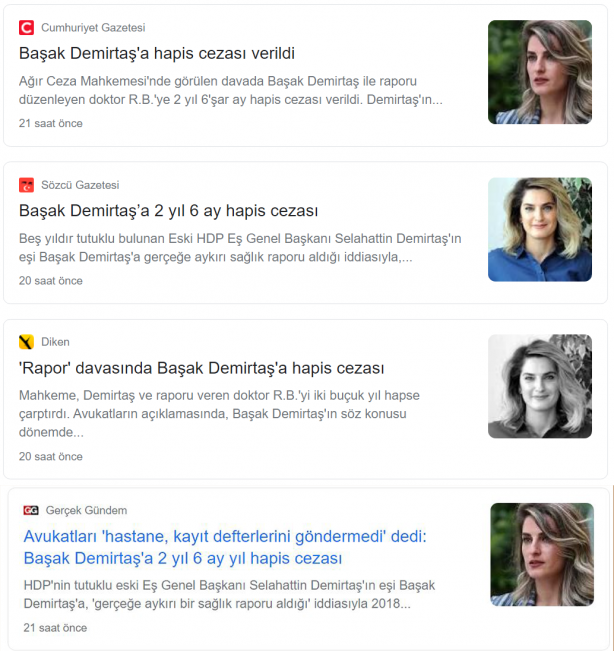Open the black-and-white Diken article thumbnail
614x651 pixels.
pos(540,387)
